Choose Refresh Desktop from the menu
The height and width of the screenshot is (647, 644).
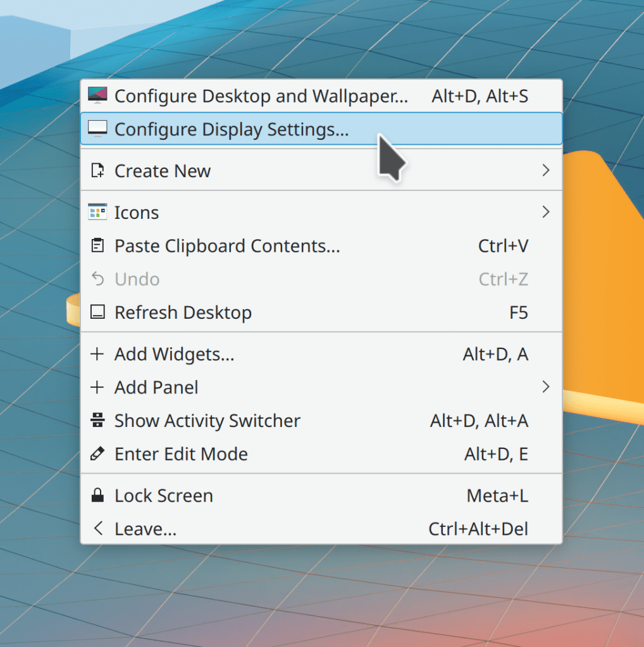183,312
